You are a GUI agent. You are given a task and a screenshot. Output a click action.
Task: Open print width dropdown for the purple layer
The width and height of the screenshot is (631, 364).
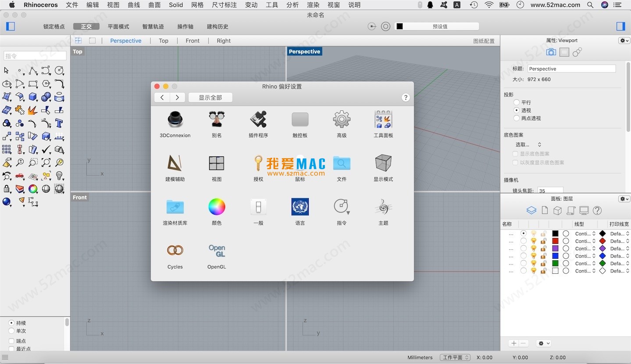(620, 248)
